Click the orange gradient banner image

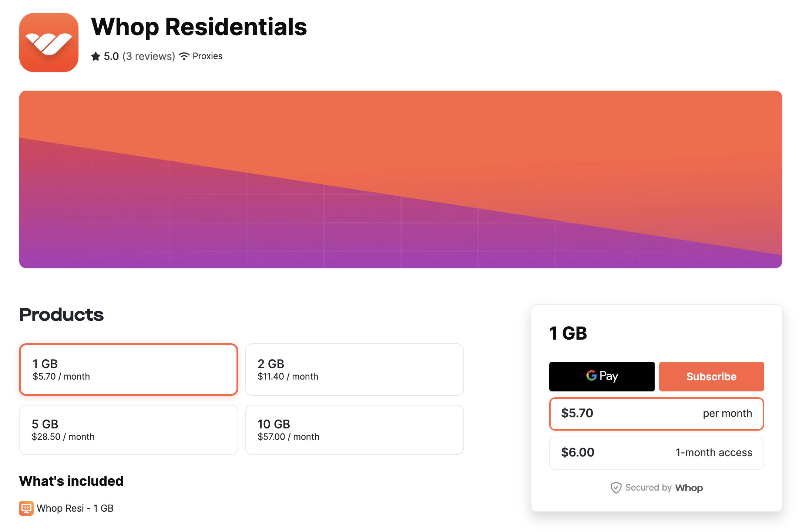[400, 179]
